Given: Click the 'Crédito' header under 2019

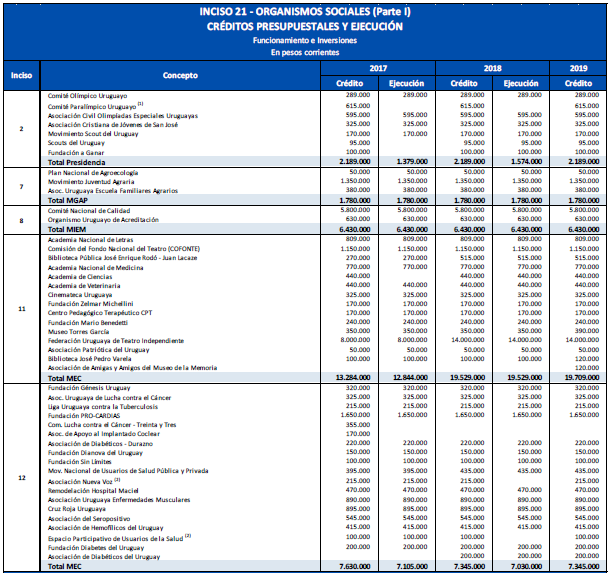Looking at the screenshot, I should click(x=578, y=83).
